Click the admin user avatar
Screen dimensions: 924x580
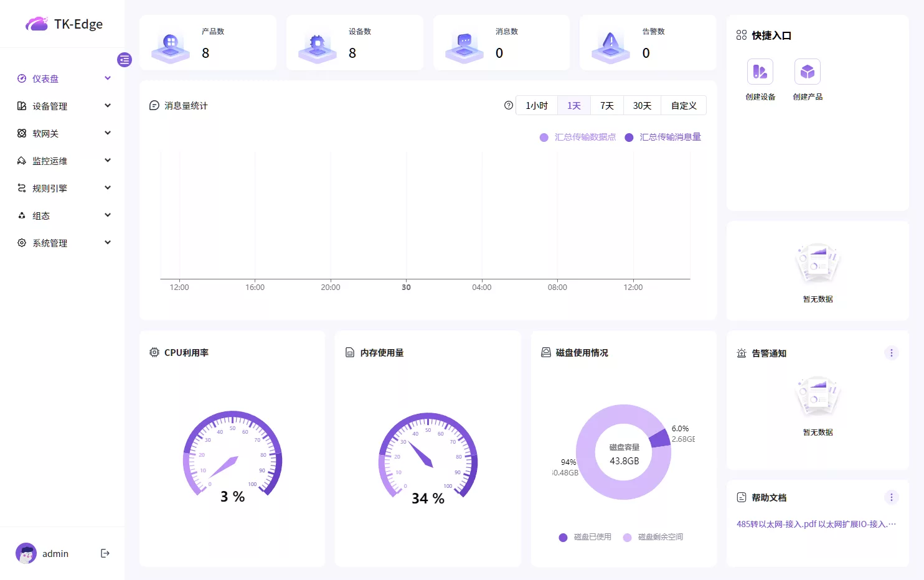pos(26,553)
